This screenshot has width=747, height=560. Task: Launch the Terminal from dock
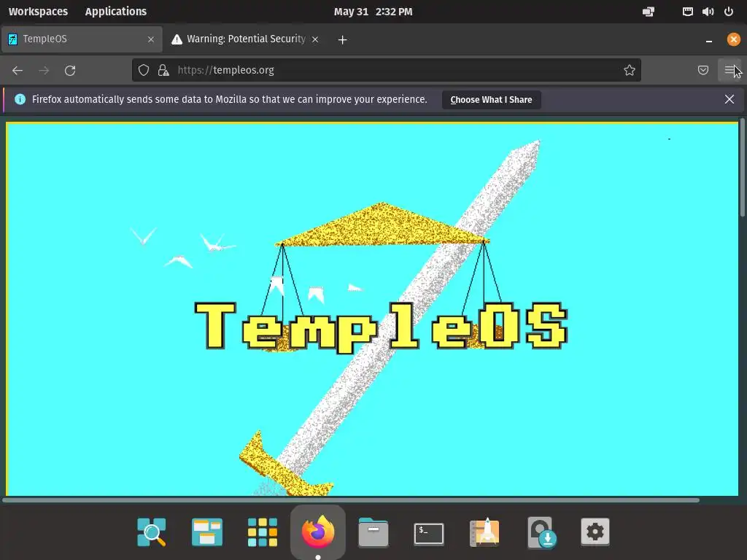point(429,533)
